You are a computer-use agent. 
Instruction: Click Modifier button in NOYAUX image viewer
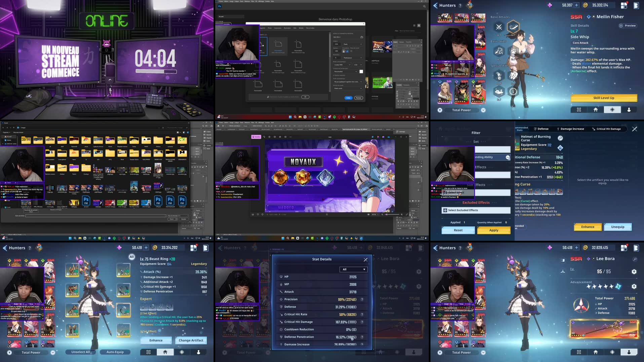(256, 137)
